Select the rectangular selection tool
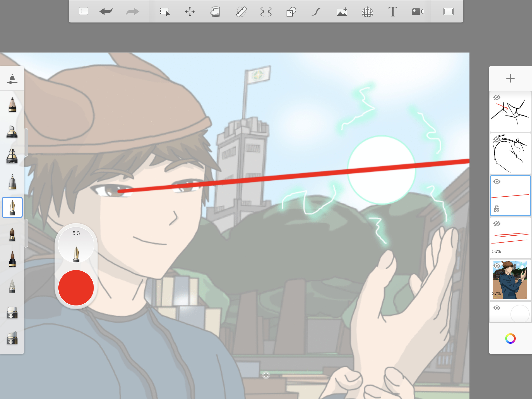The image size is (532, 399). [x=165, y=11]
